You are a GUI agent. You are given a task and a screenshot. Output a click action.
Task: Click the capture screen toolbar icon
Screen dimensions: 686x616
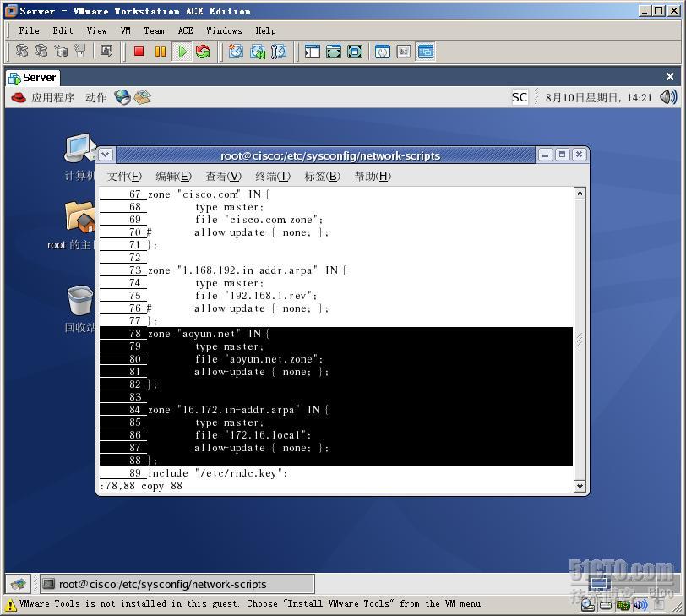[x=106, y=52]
